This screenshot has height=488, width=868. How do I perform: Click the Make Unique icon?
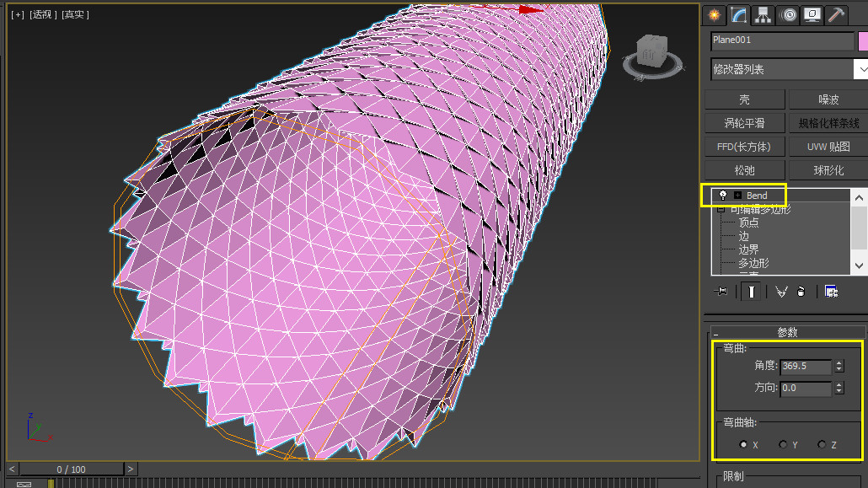pos(781,292)
